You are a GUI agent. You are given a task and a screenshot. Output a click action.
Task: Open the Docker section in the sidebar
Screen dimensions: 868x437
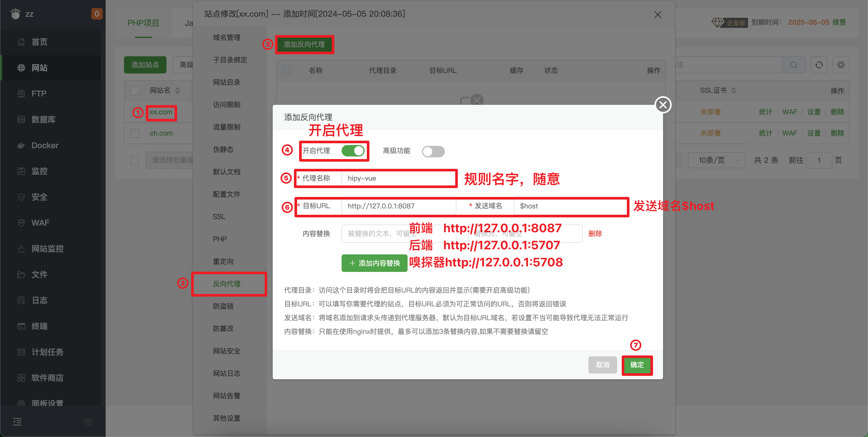[45, 145]
